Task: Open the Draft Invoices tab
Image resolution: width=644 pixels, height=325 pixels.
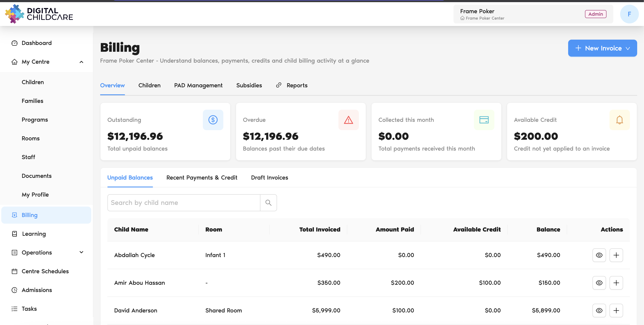Action: [270, 178]
